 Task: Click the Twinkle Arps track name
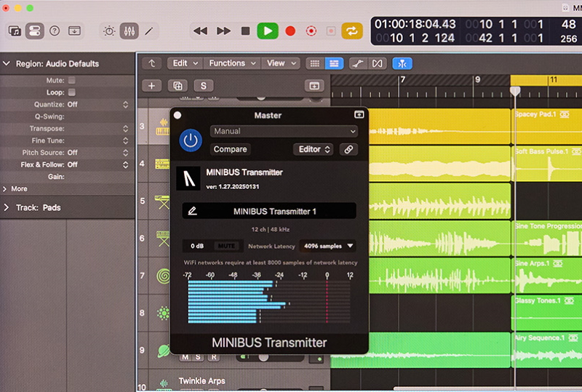point(202,381)
